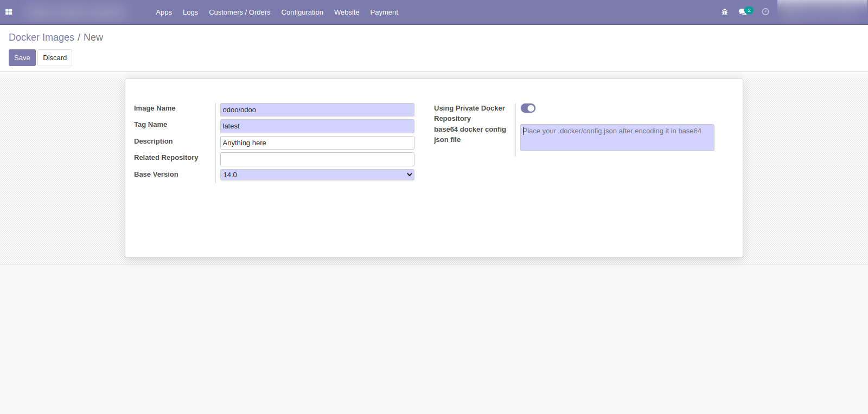Open the conversations chat icon
The width and height of the screenshot is (868, 414).
pyautogui.click(x=743, y=12)
